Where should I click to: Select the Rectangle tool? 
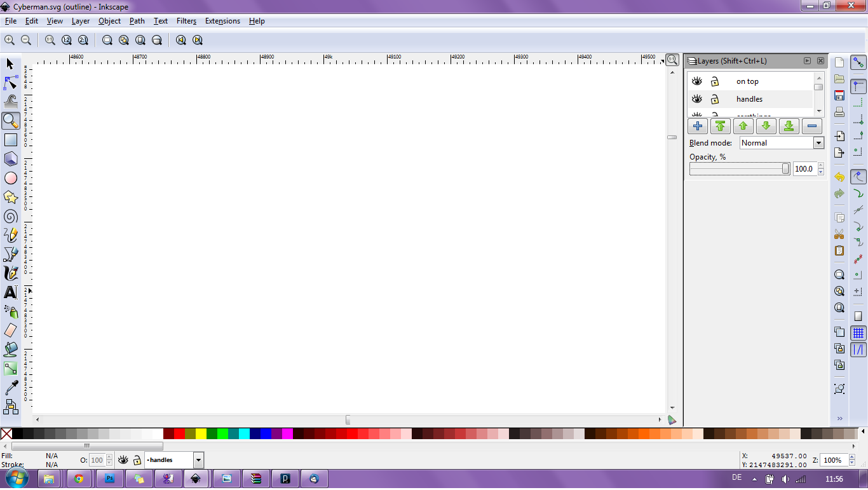10,140
